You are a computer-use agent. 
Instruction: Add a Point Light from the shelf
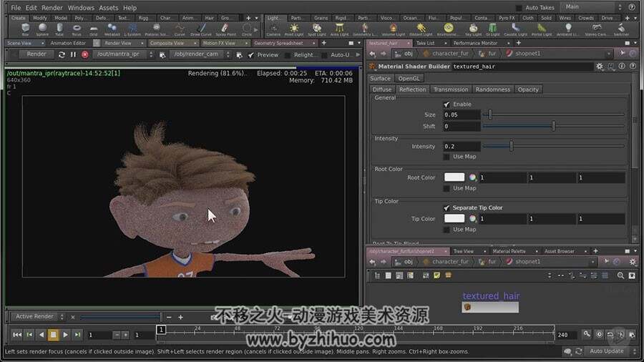coord(294,29)
